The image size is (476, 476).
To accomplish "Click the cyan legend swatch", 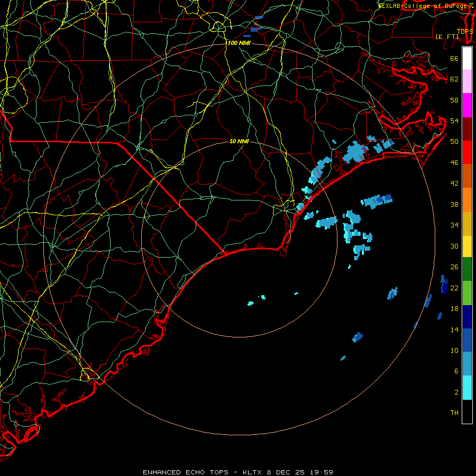I will coord(467,387).
